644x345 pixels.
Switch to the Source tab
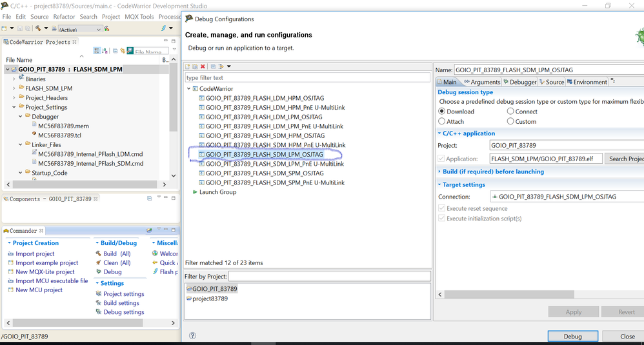552,82
